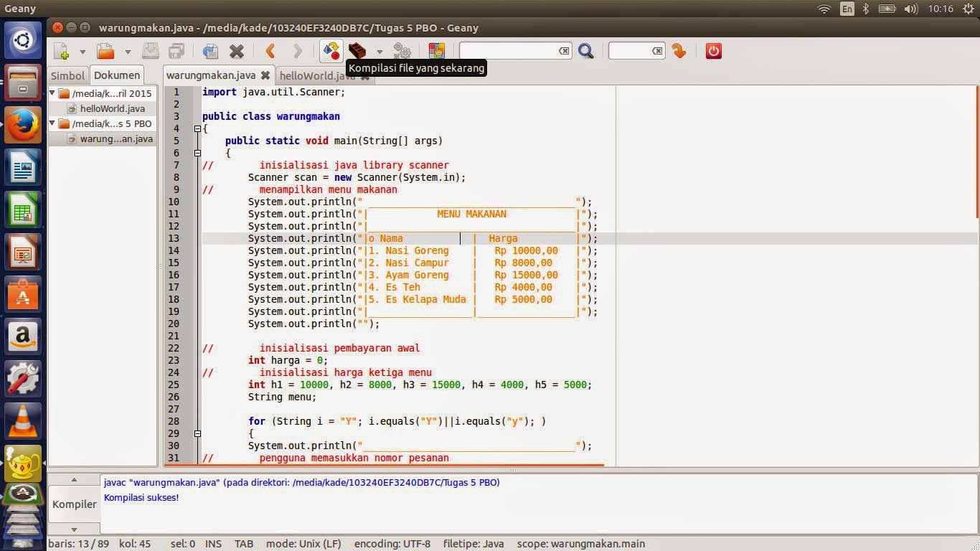Quit Geany using the red power icon
This screenshot has width=980, height=551.
712,51
